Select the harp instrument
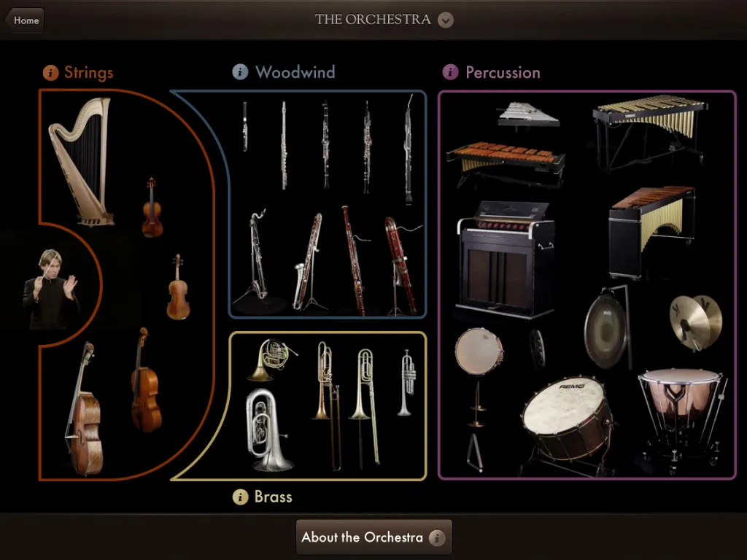The image size is (747, 560). [82, 161]
